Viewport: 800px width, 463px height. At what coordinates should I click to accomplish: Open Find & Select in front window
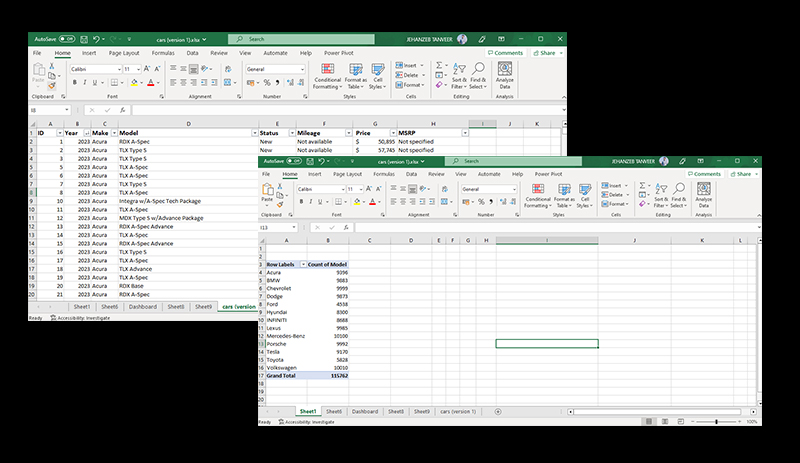pyautogui.click(x=679, y=195)
